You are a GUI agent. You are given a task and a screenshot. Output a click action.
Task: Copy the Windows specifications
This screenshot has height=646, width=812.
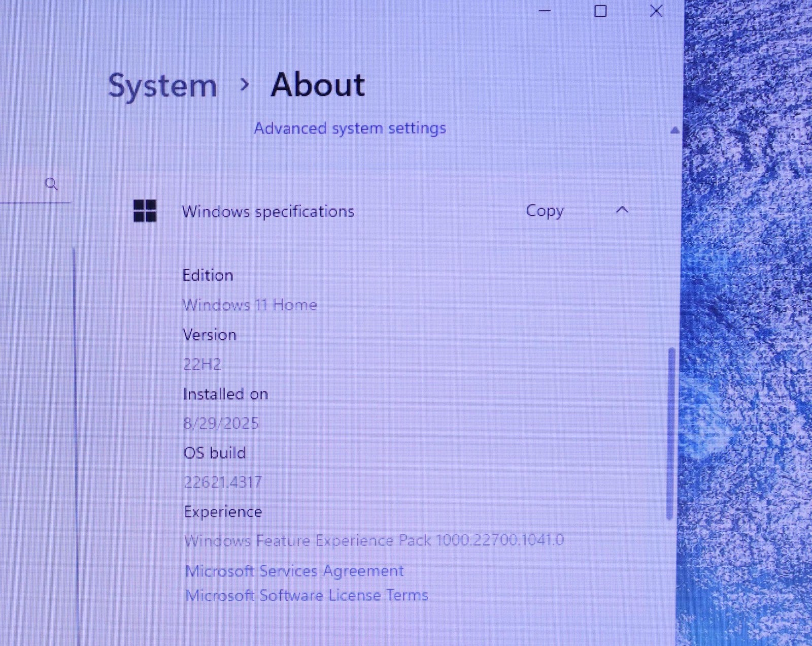point(545,210)
